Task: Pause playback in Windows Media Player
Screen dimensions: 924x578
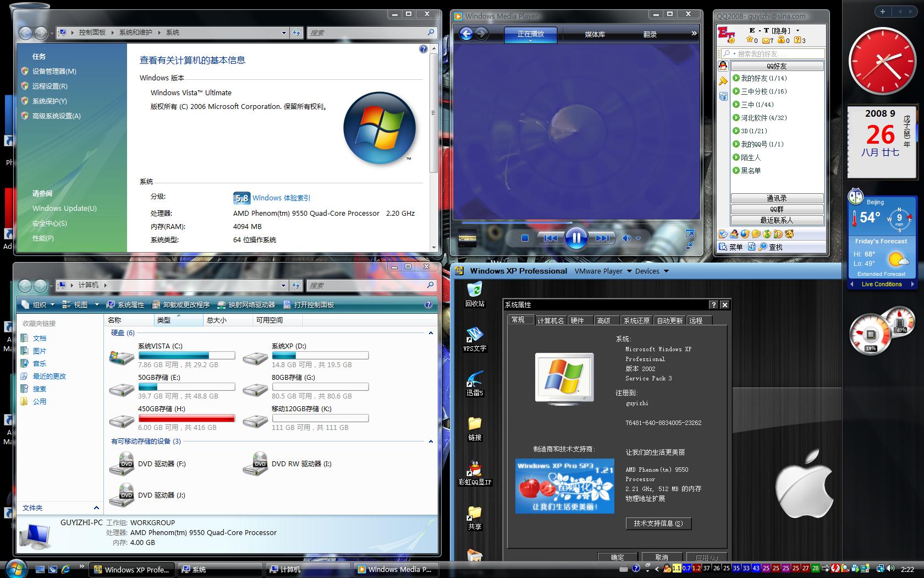Action: click(576, 238)
